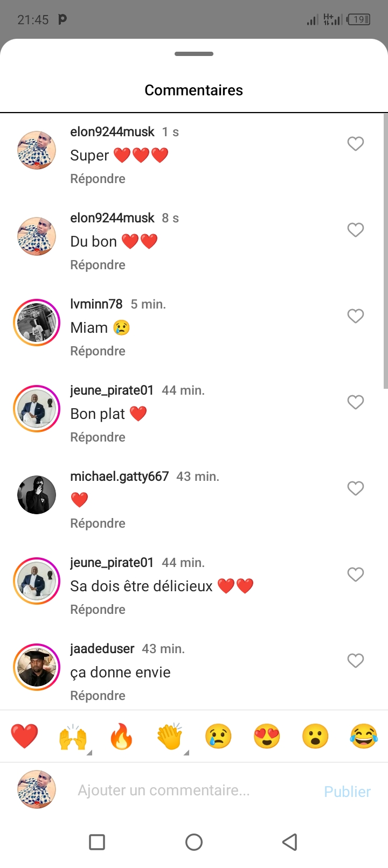388x868 pixels.
Task: Pick the clapping hands emoji
Action: pos(170,736)
